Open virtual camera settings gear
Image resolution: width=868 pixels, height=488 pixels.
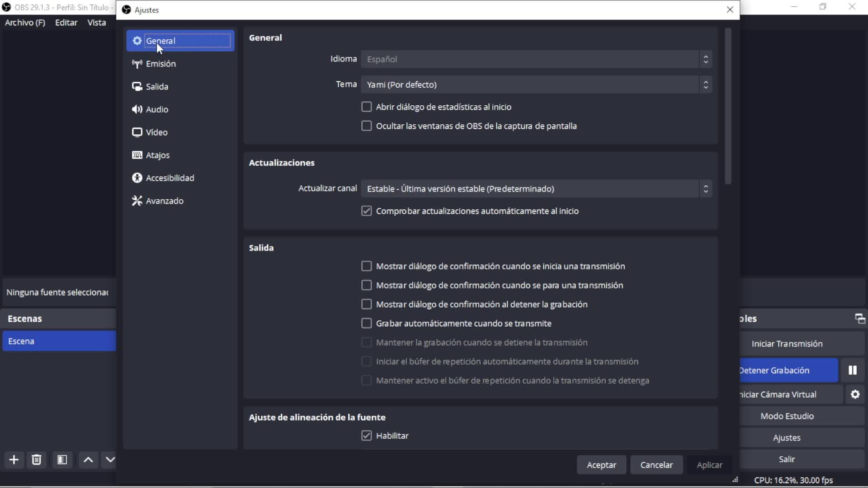tap(855, 394)
